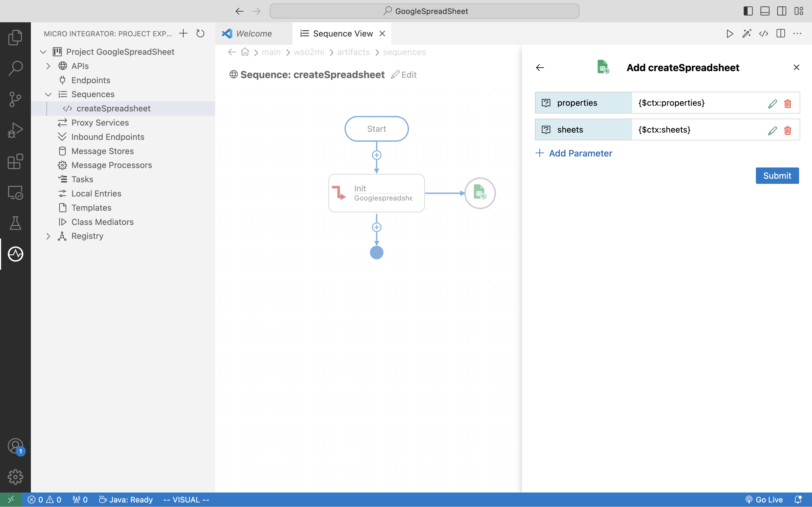812x507 pixels.
Task: Customize layout icon in title bar
Action: pos(799,11)
